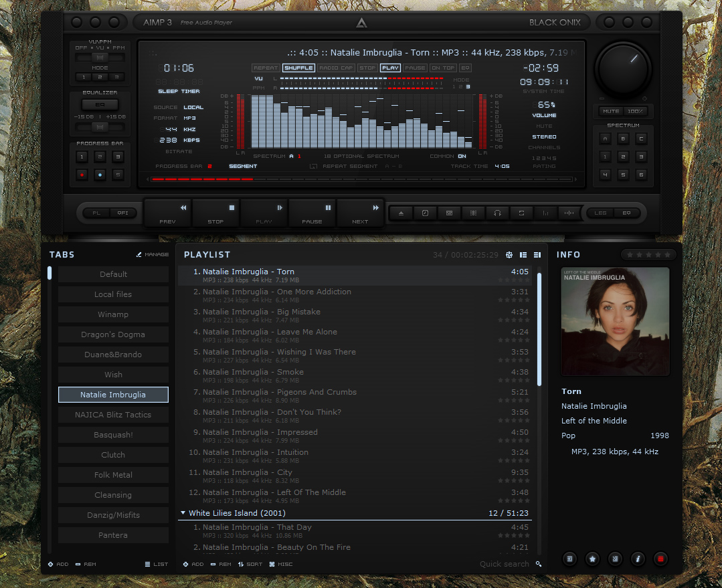Click the waveform balance icon
This screenshot has width=722, height=588.
(569, 213)
